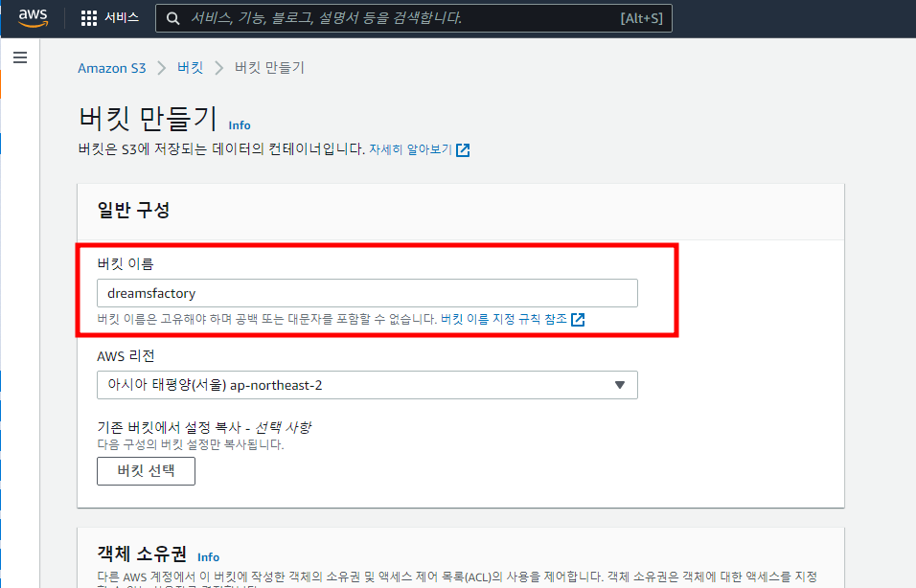Click the AWS 리전 label
The height and width of the screenshot is (588, 916).
point(126,356)
